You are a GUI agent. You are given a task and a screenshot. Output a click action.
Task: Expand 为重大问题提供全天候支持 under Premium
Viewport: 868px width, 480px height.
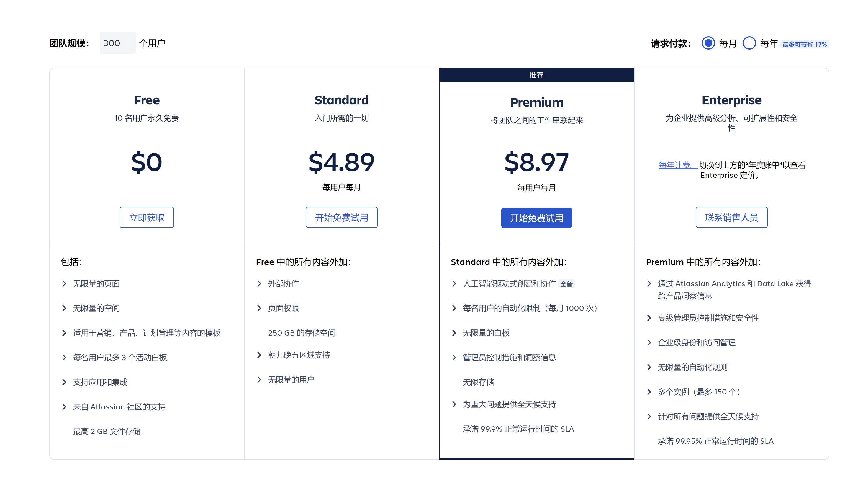[x=510, y=404]
